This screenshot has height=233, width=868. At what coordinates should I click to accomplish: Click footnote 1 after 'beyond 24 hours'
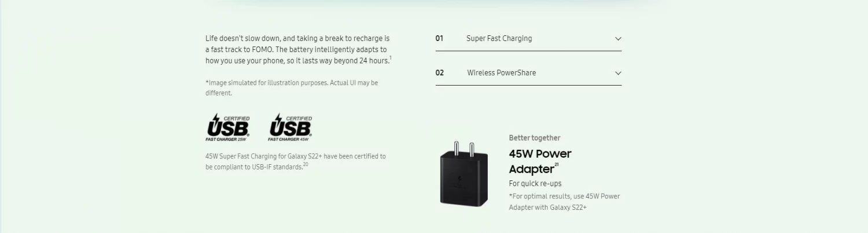pos(391,57)
